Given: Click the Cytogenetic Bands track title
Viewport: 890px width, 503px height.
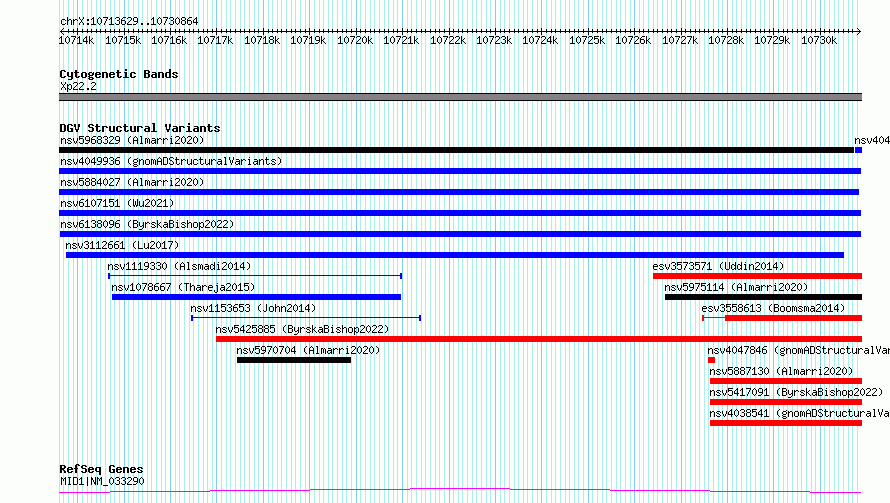Looking at the screenshot, I should click(119, 74).
